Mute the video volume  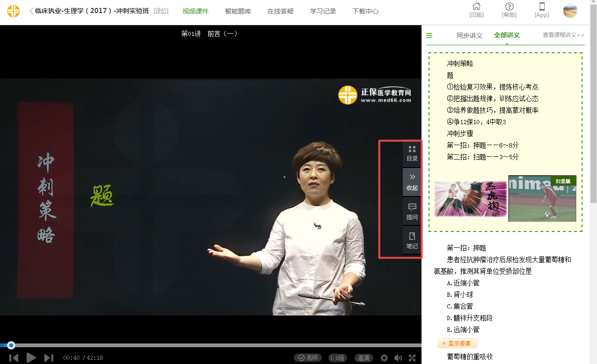click(x=398, y=358)
